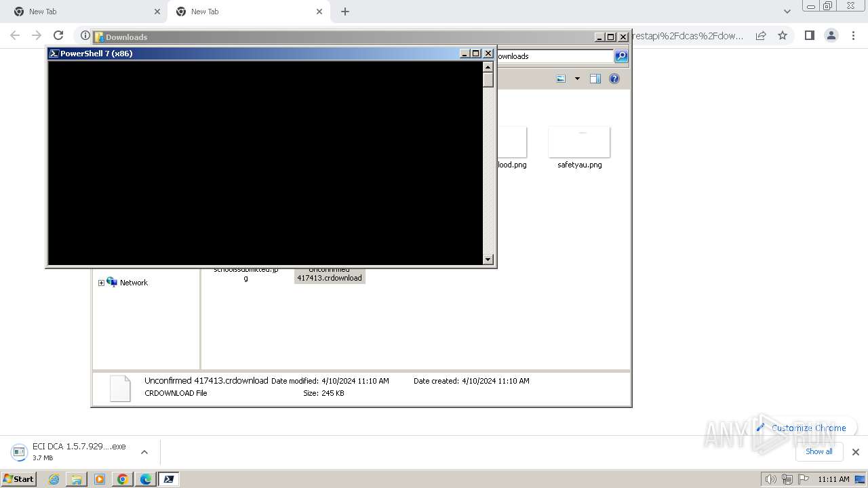Open media player taskbar icon

(100, 479)
